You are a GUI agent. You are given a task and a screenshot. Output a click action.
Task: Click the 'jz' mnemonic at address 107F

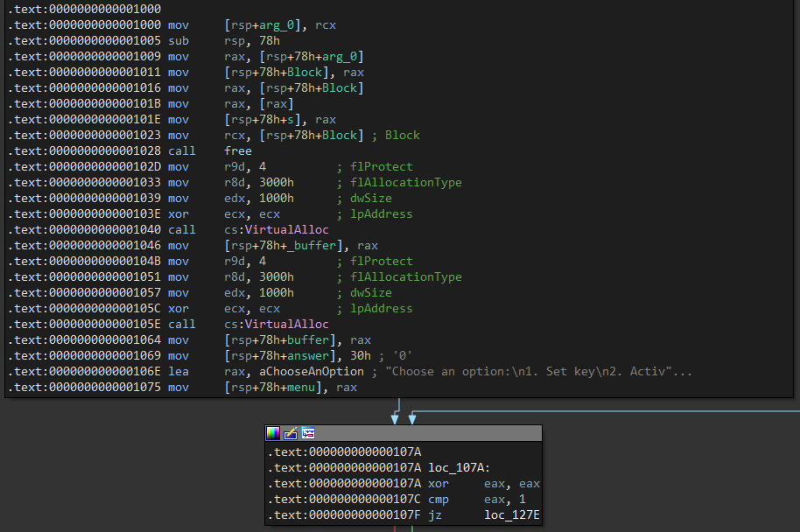435,514
